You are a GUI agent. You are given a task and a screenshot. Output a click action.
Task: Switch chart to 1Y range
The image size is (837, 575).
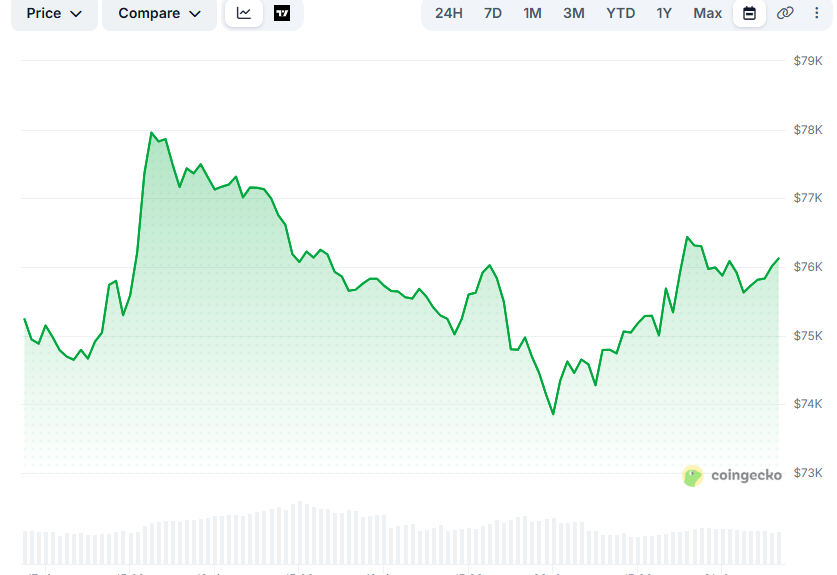point(664,14)
